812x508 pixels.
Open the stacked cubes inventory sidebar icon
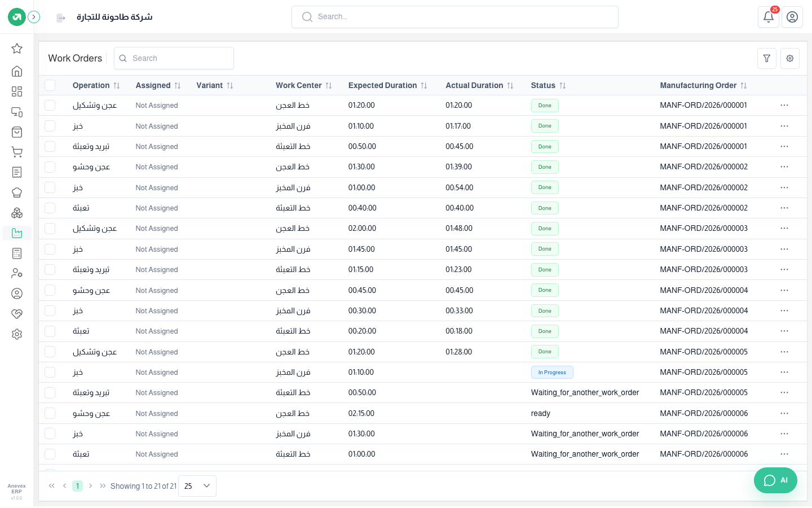[x=17, y=213]
